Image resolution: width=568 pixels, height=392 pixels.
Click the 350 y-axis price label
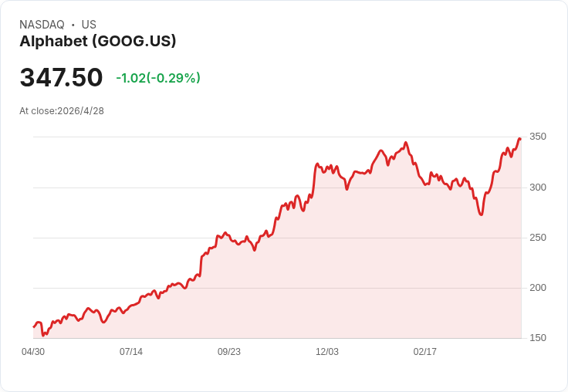click(x=537, y=137)
